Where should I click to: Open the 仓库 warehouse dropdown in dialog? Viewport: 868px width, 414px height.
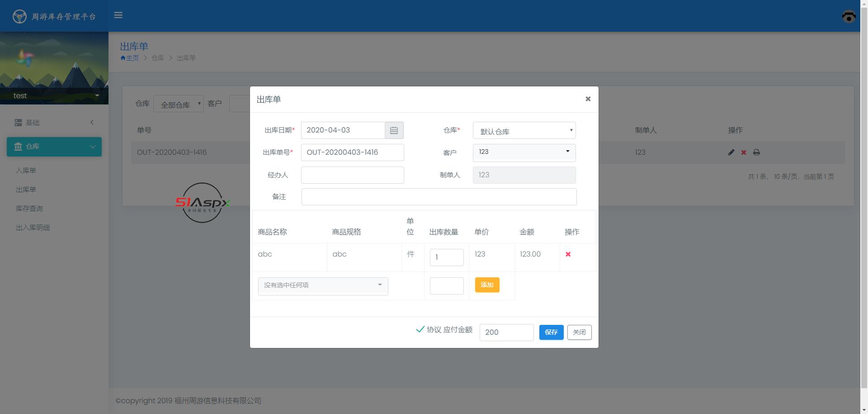[524, 131]
